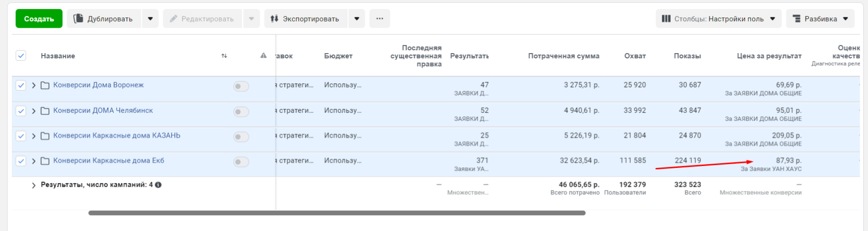This screenshot has height=231, width=868.
Task: Toggle the Конверсии Дома Воронеж campaign switch
Action: [x=241, y=86]
